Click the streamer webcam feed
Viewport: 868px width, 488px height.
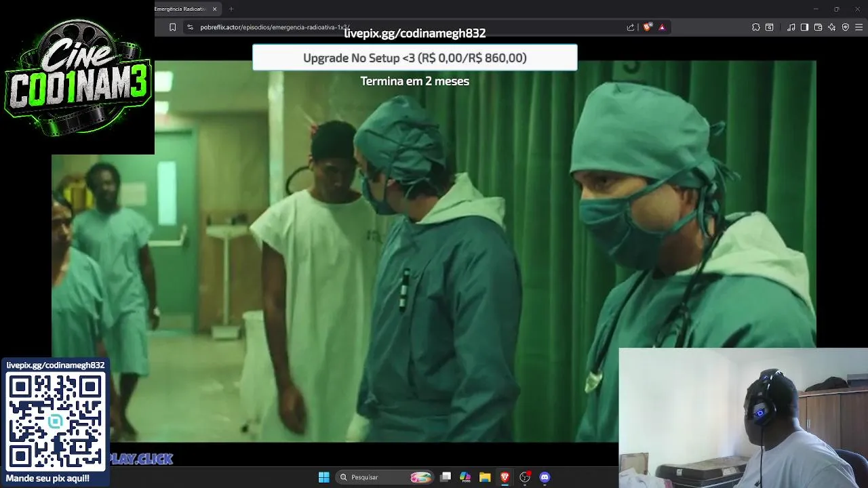click(x=743, y=418)
